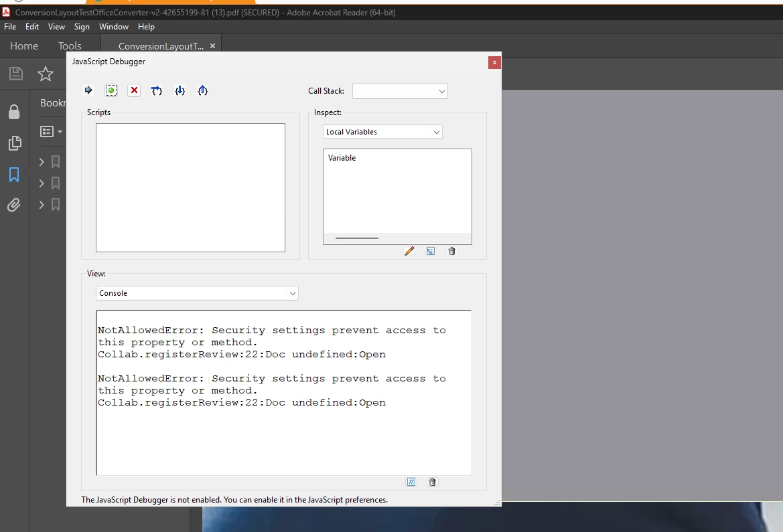Click the Resume Execution arrow icon
This screenshot has width=783, height=532.
tap(88, 90)
